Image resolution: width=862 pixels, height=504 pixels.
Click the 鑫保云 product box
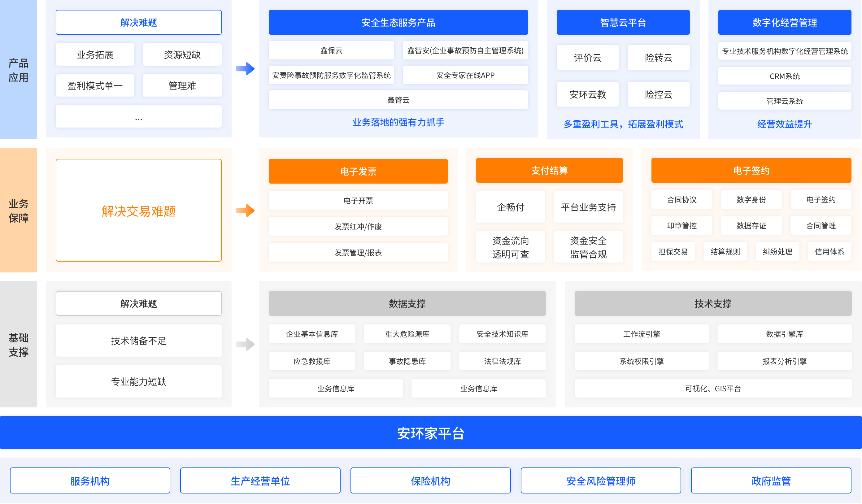(x=331, y=50)
